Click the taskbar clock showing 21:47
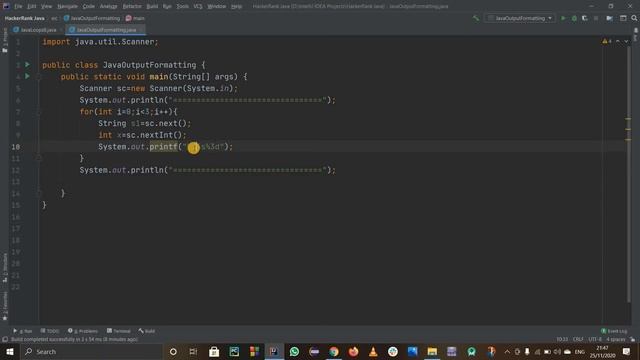The image size is (640, 360). click(x=602, y=351)
